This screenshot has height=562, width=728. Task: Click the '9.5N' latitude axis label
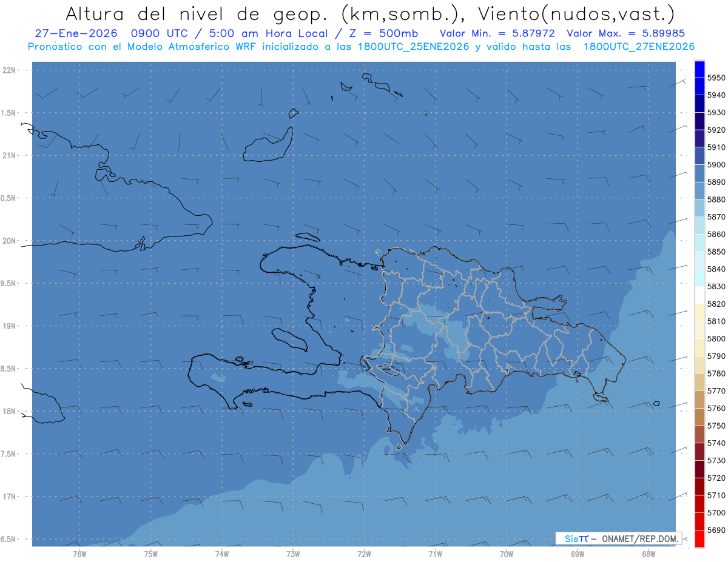coord(8,284)
